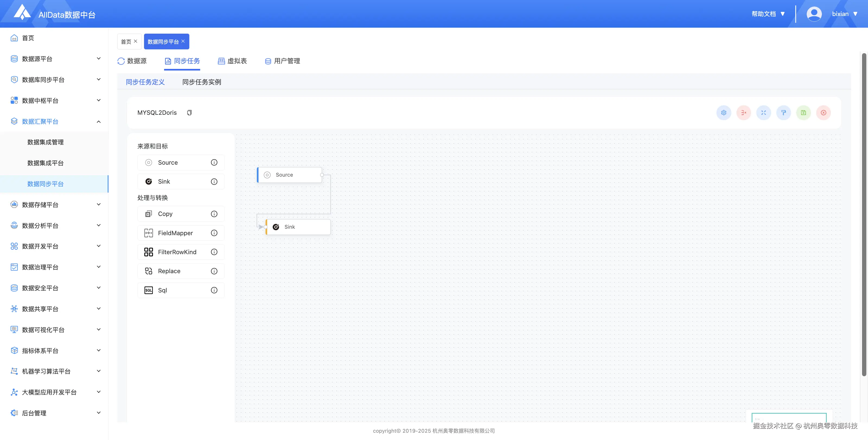Click the paint roller format icon
The width and height of the screenshot is (868, 440).
coord(783,113)
